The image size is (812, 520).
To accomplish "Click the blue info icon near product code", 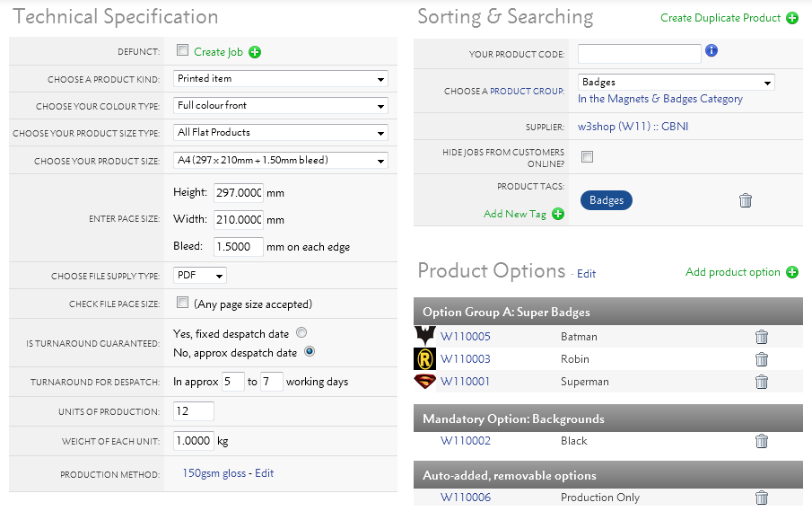I will coord(712,51).
